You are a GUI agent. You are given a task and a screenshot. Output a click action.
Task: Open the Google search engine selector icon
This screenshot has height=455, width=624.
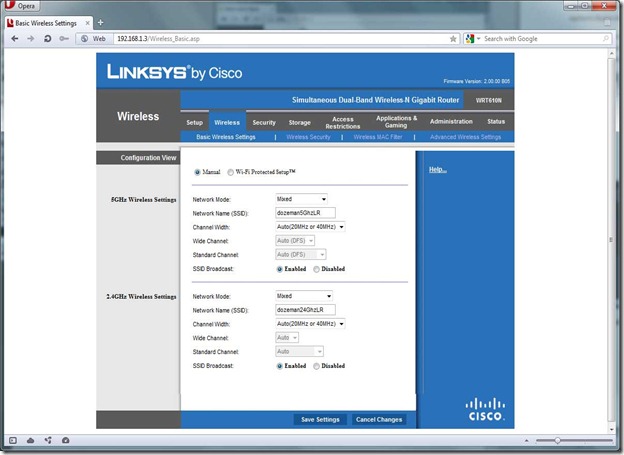pos(472,39)
